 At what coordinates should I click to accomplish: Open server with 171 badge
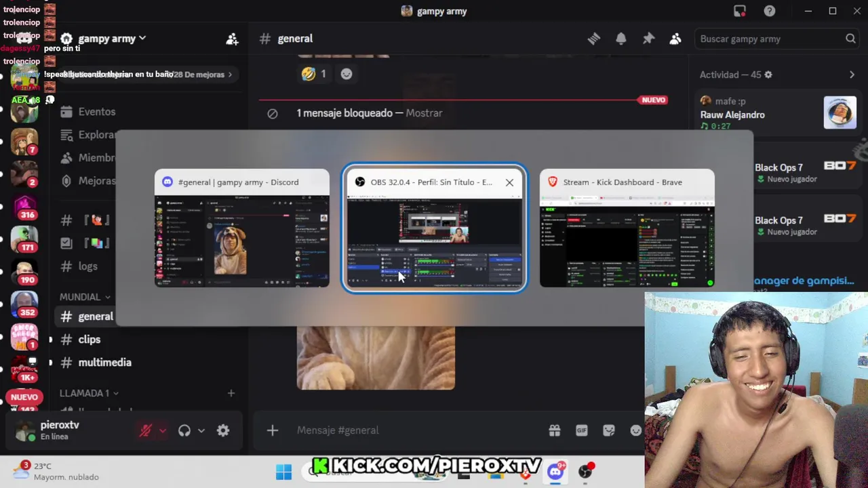tap(24, 239)
